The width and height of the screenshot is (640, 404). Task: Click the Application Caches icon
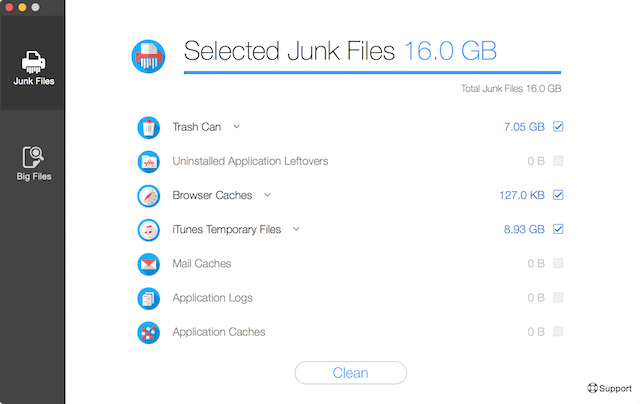click(x=149, y=333)
